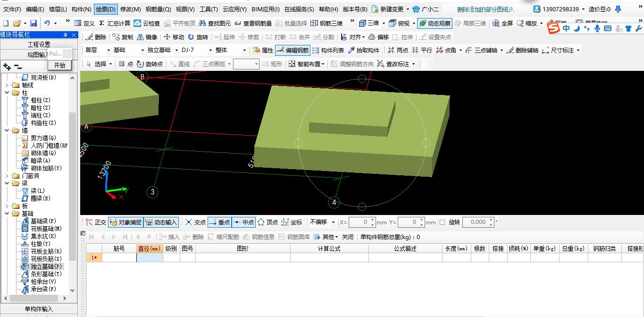Toggle 编辑钢筋 edit rebar panel

tap(293, 50)
